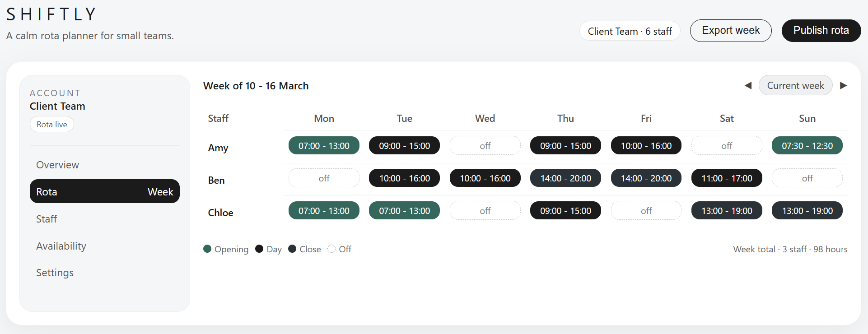Go to the next week arrow
This screenshot has width=868, height=334.
coord(844,85)
